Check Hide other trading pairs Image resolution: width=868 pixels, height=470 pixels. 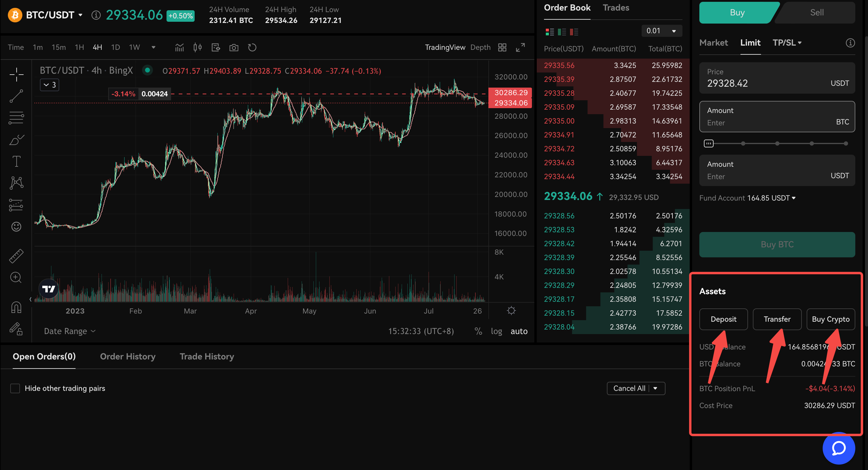pyautogui.click(x=15, y=388)
